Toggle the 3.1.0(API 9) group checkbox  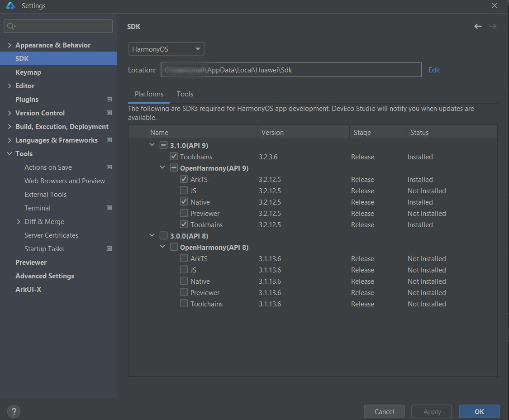coord(163,145)
